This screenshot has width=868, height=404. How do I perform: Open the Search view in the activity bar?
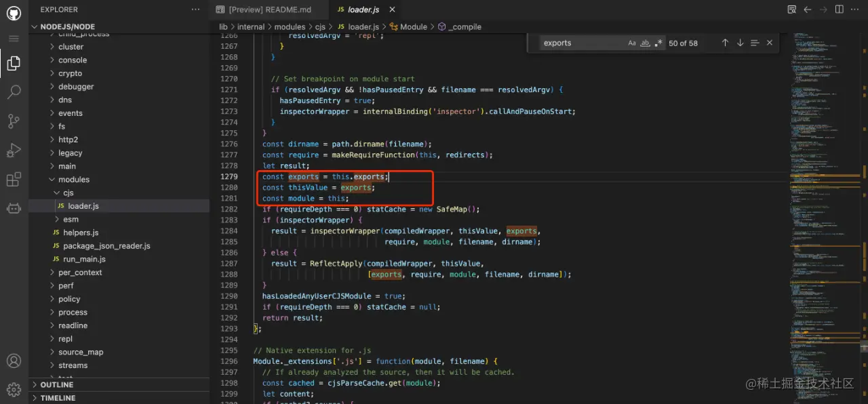pos(14,93)
